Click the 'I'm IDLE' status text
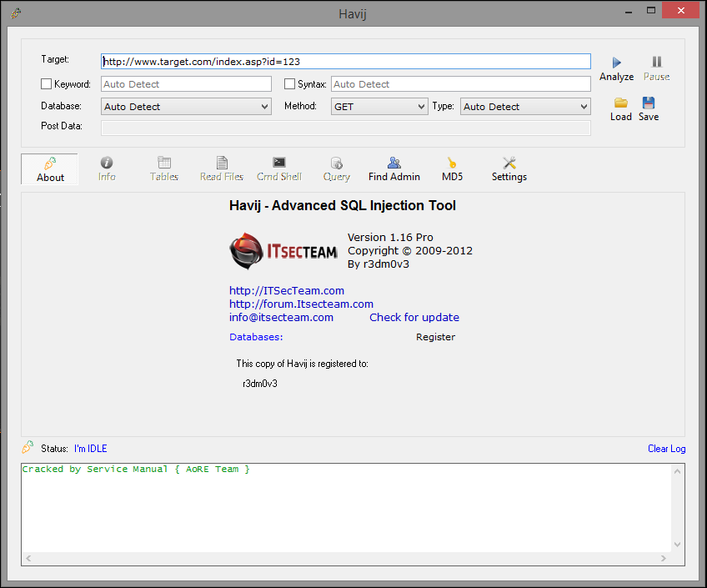 (x=91, y=449)
